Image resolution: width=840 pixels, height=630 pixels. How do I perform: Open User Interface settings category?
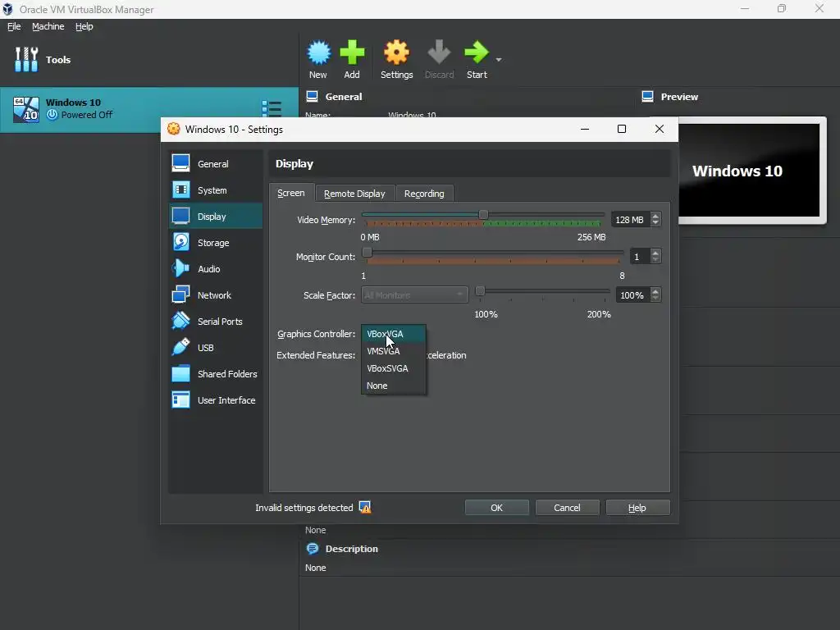(216, 400)
